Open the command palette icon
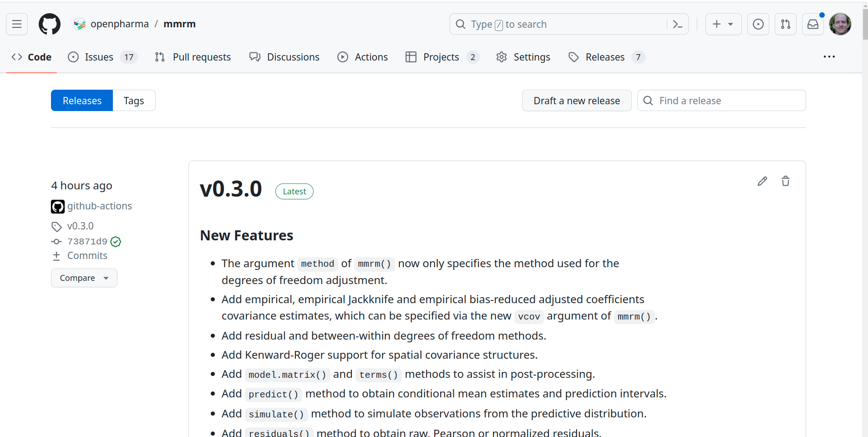 [x=677, y=24]
